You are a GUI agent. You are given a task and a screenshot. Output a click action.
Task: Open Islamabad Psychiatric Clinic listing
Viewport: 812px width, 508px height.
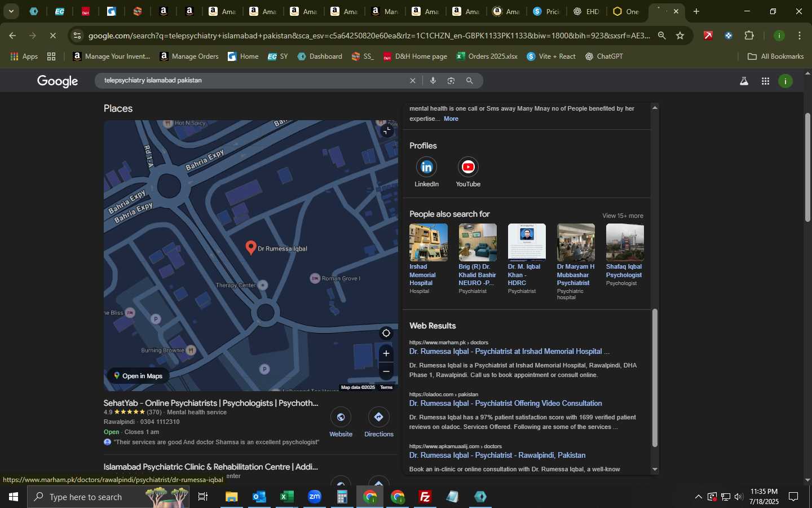tap(211, 467)
